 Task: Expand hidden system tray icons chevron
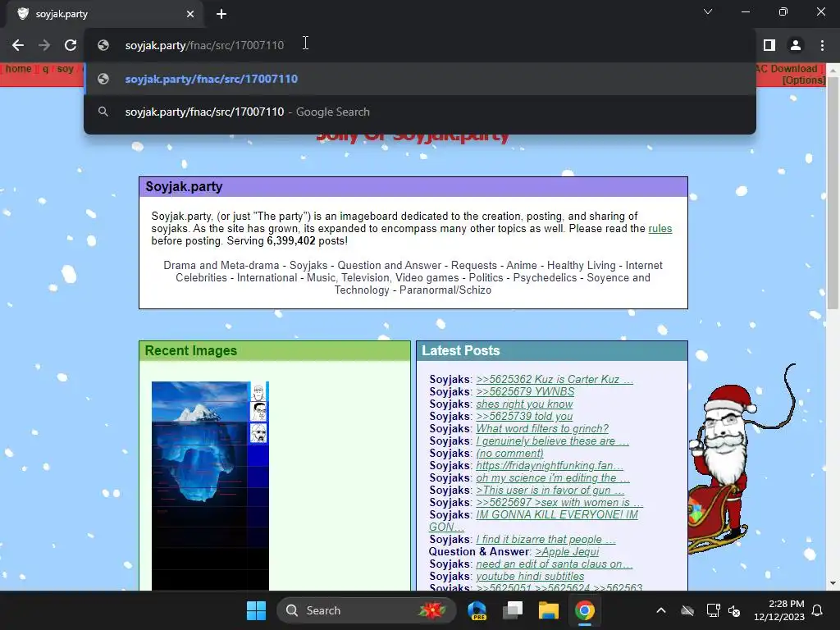661,610
